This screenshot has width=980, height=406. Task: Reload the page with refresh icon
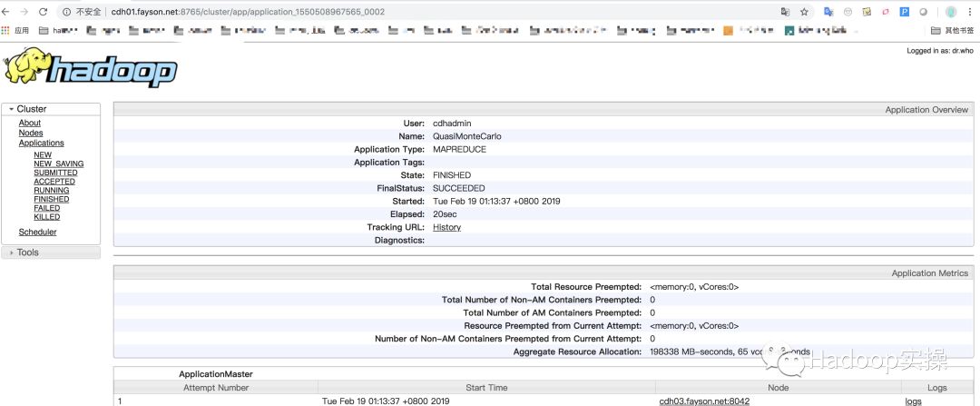(x=44, y=12)
